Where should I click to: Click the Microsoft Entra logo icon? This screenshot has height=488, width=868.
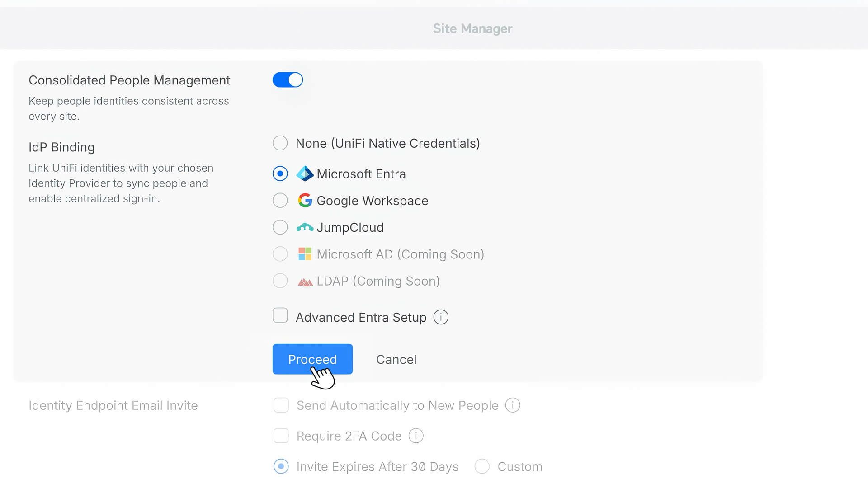[x=305, y=174]
